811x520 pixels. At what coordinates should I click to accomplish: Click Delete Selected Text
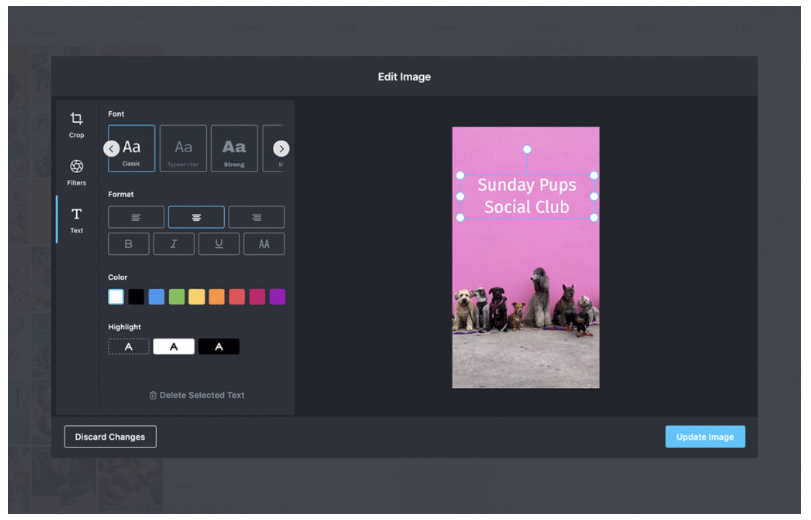[197, 395]
